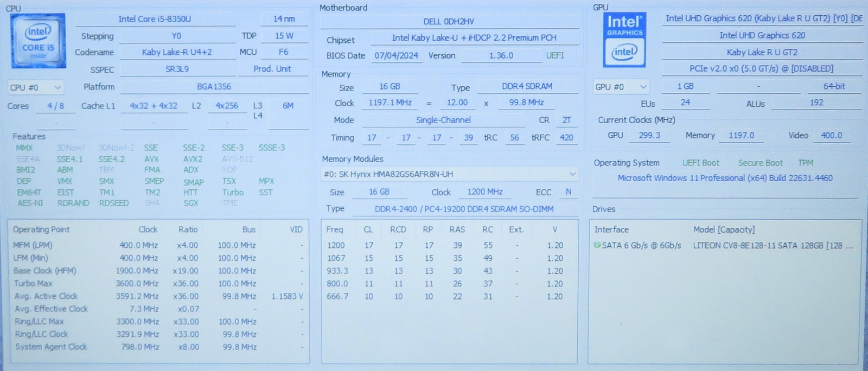Click the Stepping value Y0
Image resolution: width=868 pixels, height=371 pixels.
177,36
